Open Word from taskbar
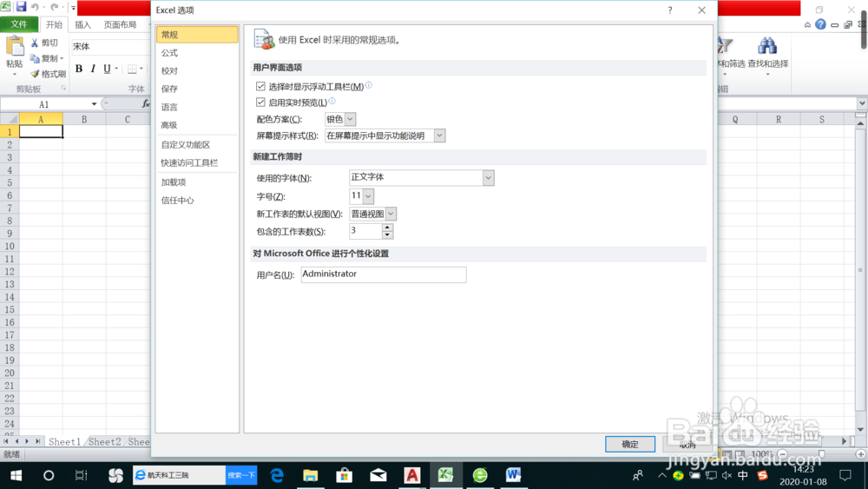 513,475
